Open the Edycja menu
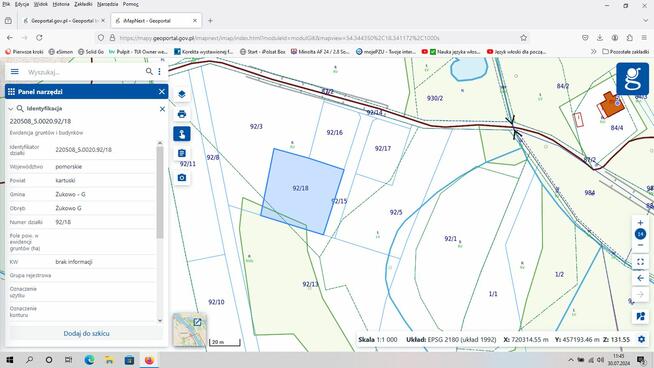 [x=22, y=4]
